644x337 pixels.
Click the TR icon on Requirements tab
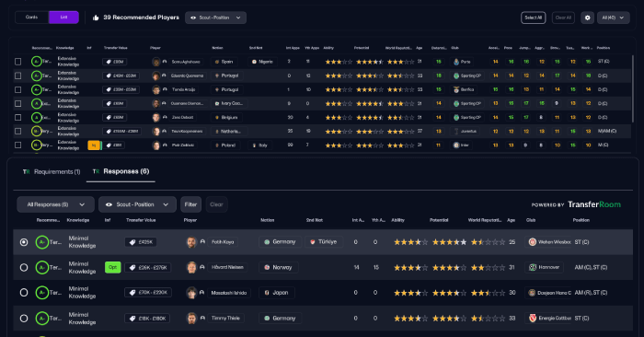point(27,172)
